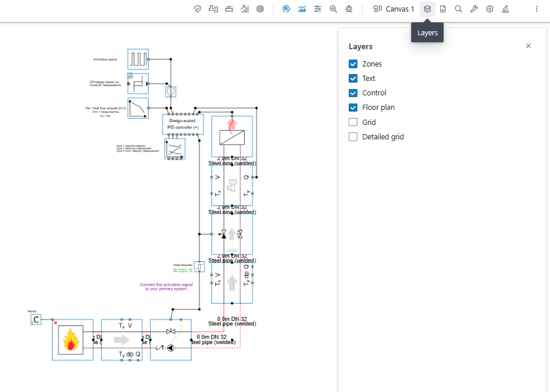Uncheck the Zones layer checkbox
This screenshot has width=550, height=392.
coord(353,64)
